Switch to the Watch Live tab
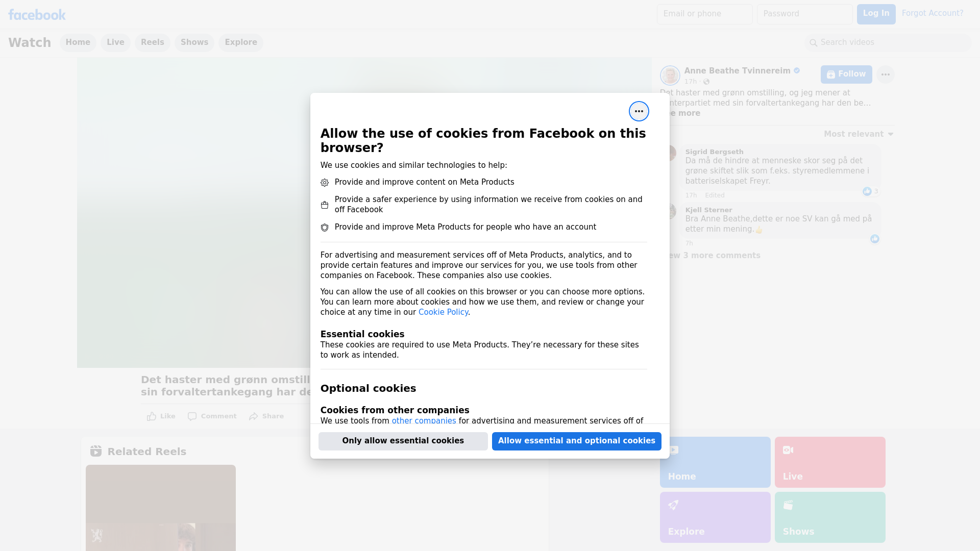The width and height of the screenshot is (980, 551). pyautogui.click(x=115, y=42)
